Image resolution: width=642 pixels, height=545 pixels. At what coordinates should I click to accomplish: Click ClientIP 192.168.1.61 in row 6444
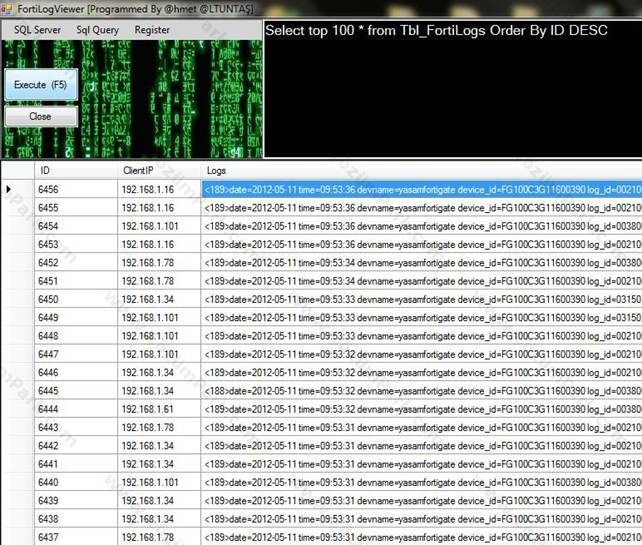159,409
